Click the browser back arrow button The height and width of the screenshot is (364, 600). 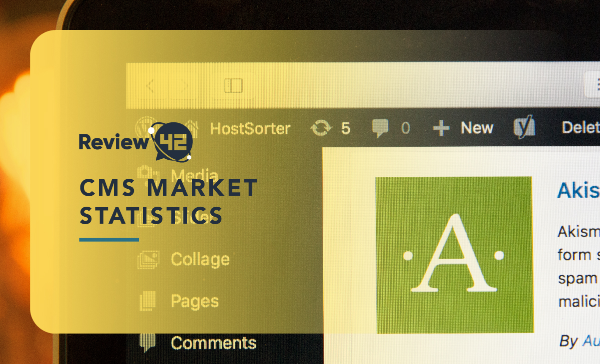[x=150, y=86]
